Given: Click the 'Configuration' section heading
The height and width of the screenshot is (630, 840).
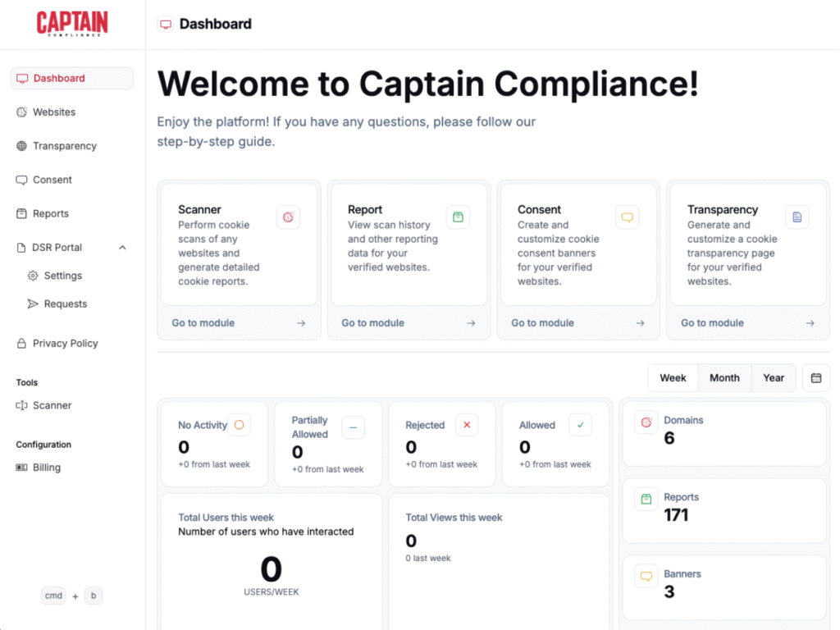Looking at the screenshot, I should pyautogui.click(x=43, y=445).
